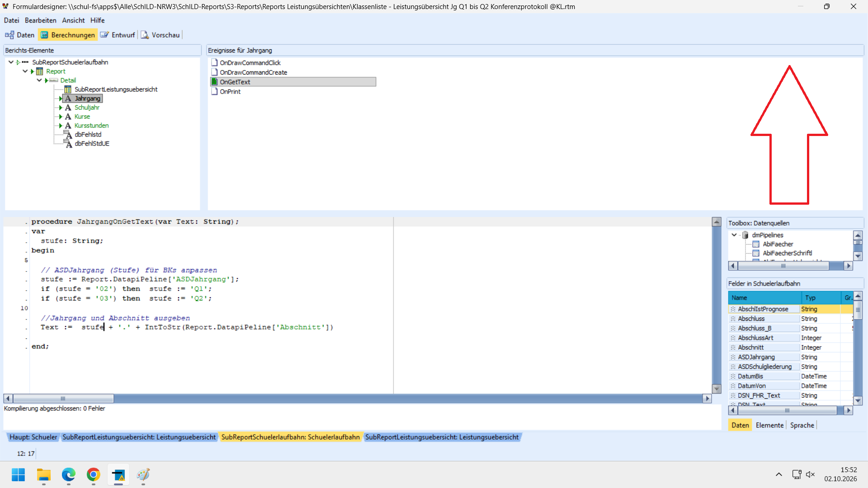Switch toolbox to Elemente tab

point(769,425)
